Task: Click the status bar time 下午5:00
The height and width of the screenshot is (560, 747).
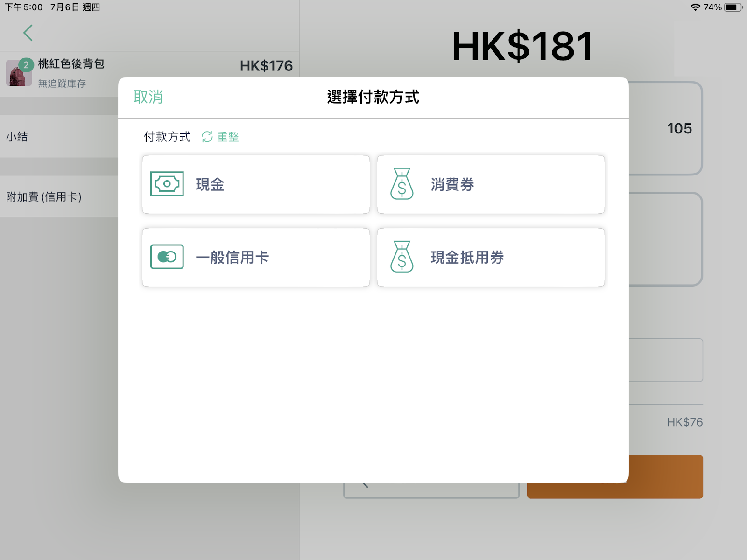Action: point(24,7)
